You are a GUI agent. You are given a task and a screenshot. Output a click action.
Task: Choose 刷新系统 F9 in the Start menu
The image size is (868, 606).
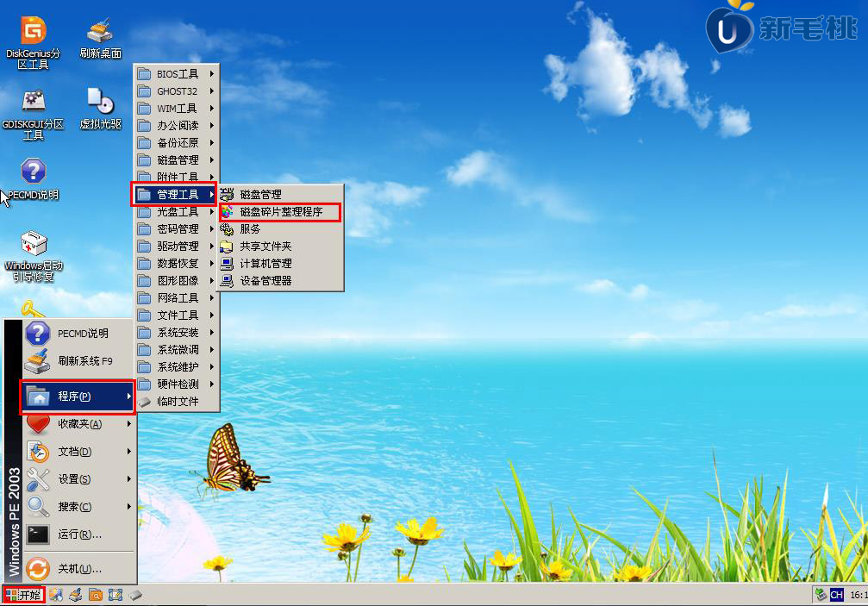tap(78, 361)
